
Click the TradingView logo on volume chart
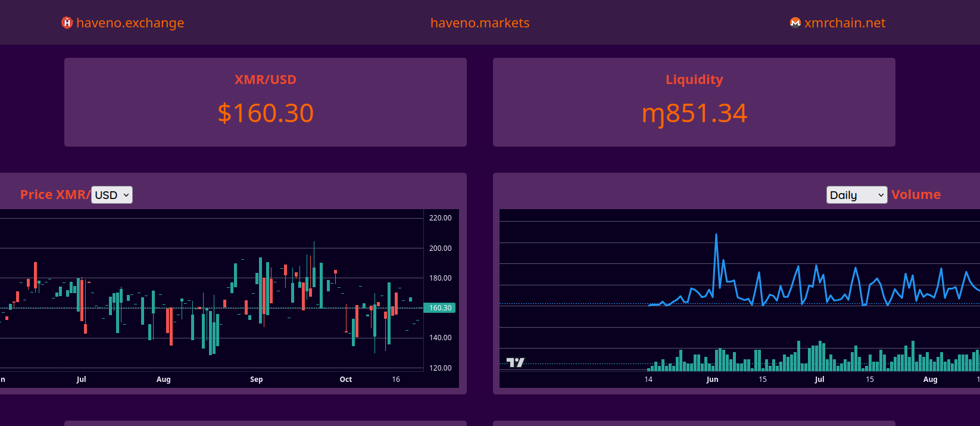(x=515, y=362)
